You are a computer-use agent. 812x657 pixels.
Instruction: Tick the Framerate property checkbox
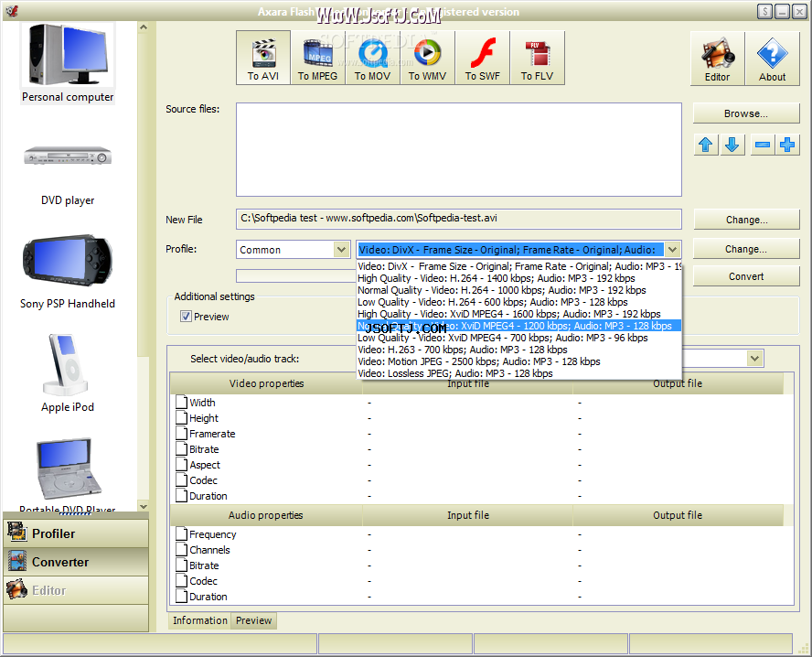pos(181,433)
